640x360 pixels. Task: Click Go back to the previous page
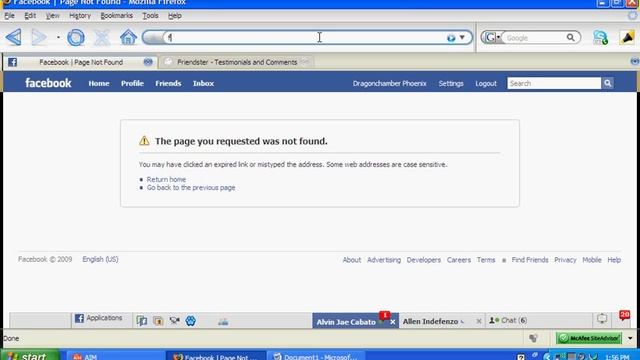191,188
